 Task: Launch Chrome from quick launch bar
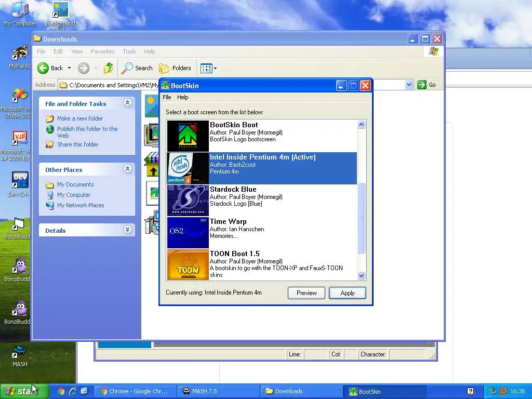pyautogui.click(x=61, y=391)
